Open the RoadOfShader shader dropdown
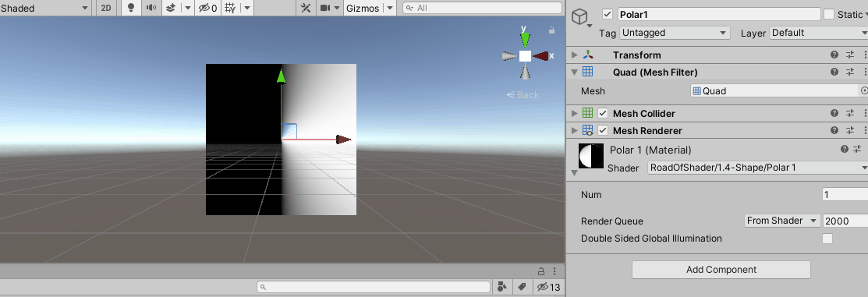 pos(758,168)
